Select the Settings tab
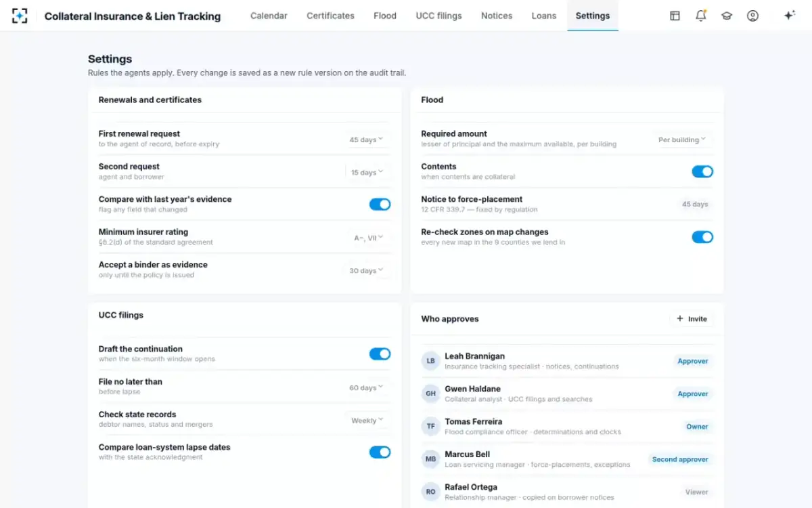This screenshot has width=812, height=508. tap(593, 16)
